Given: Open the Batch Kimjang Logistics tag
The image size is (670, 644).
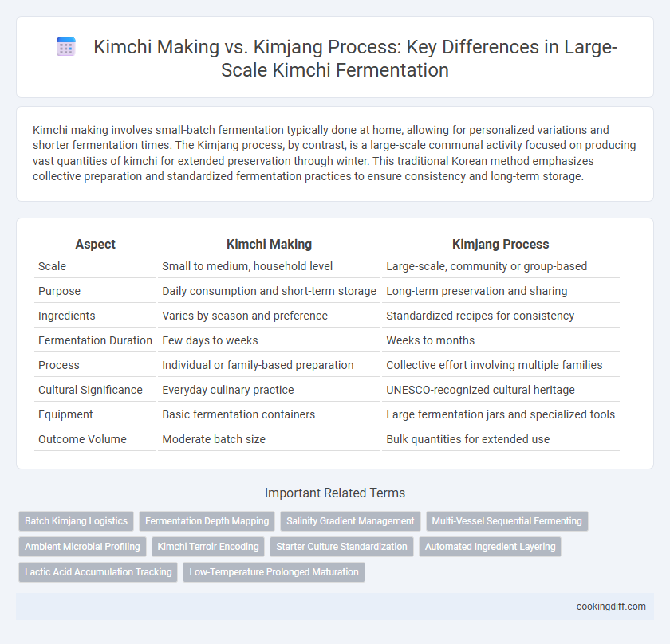Looking at the screenshot, I should 76,521.
